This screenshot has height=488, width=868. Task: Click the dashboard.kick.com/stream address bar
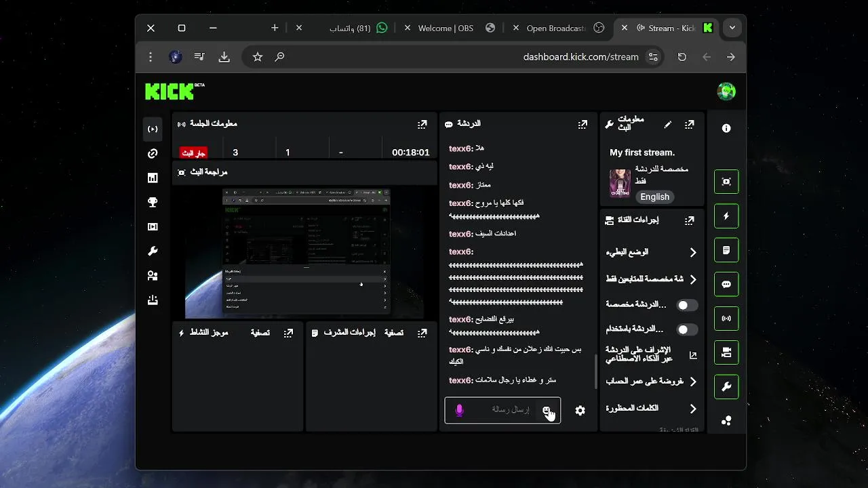580,57
